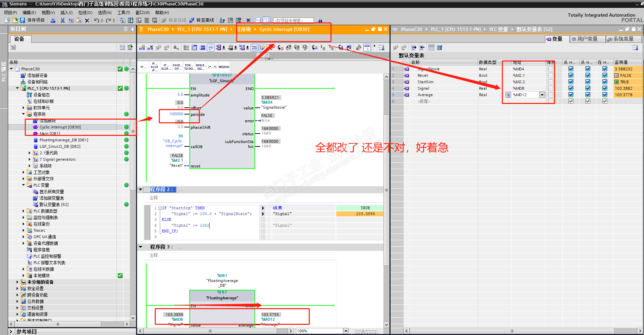Click the search-in-project binoculars icon

pos(320,20)
